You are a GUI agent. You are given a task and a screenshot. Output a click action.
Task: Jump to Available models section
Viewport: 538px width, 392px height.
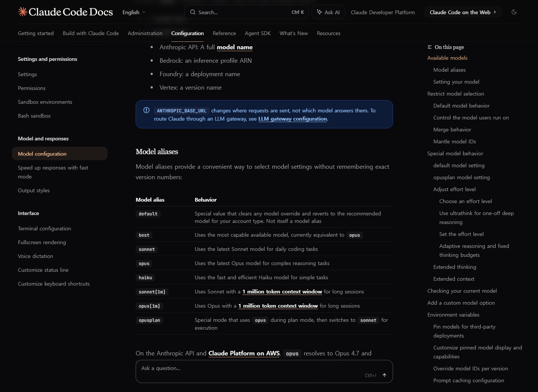pos(447,58)
